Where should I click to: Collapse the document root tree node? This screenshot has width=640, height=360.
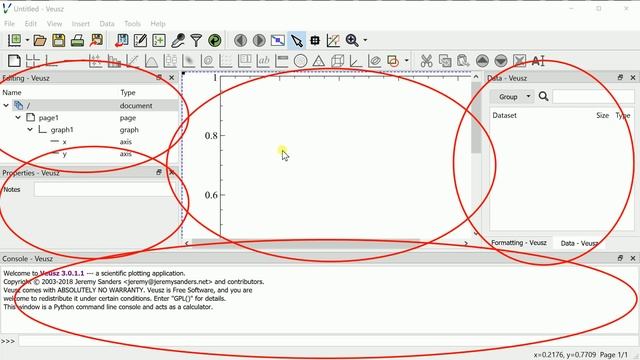[6, 105]
